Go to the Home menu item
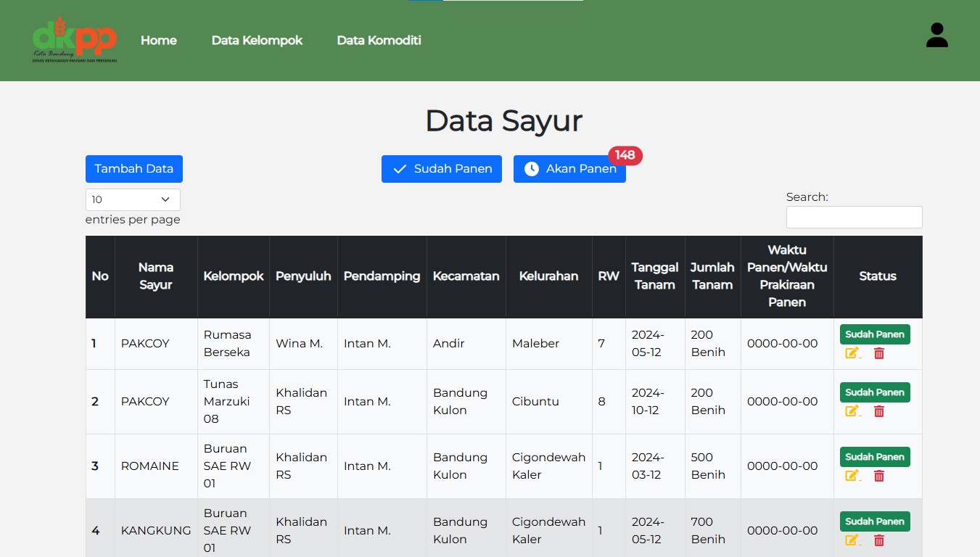Image resolution: width=980 pixels, height=557 pixels. (x=159, y=41)
